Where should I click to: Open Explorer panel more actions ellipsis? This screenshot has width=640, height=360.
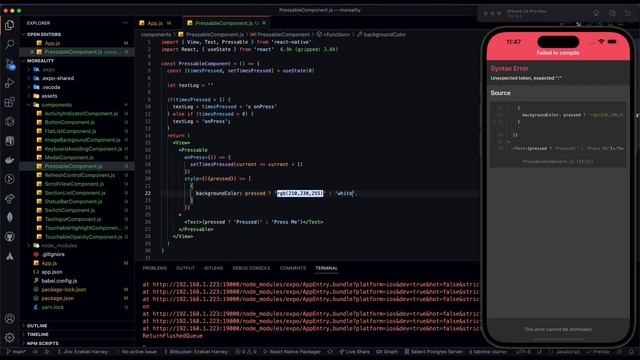[125, 23]
